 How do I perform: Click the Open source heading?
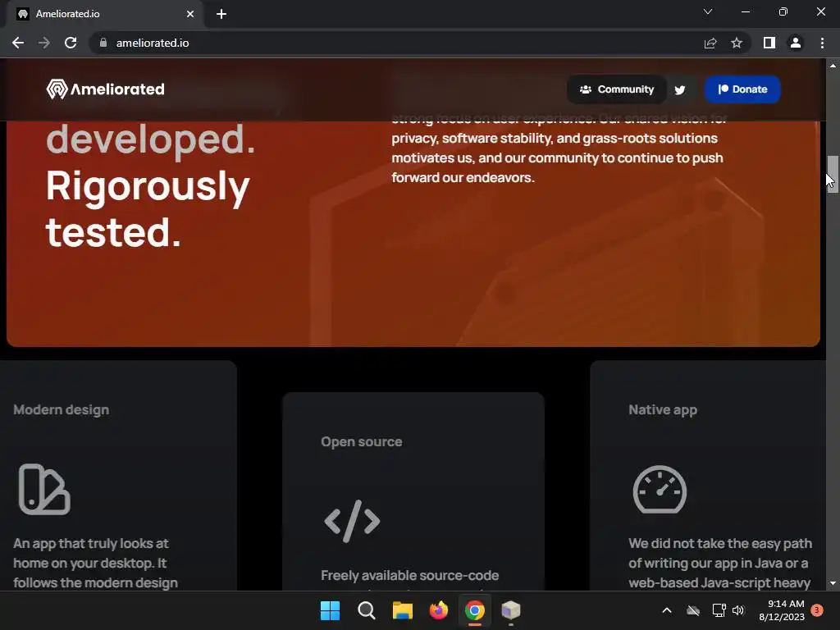click(362, 441)
